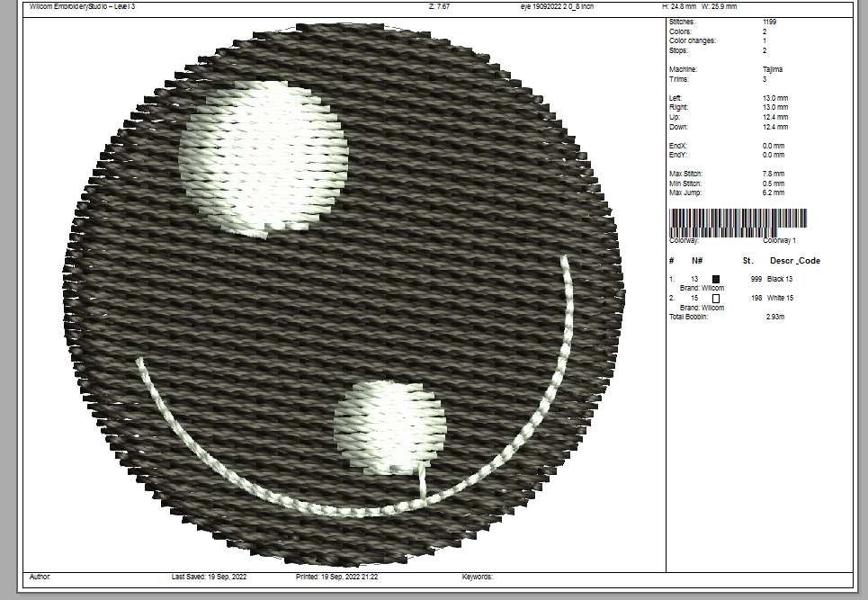Select the Black 13 thread description
868x600 pixels.
point(780,280)
